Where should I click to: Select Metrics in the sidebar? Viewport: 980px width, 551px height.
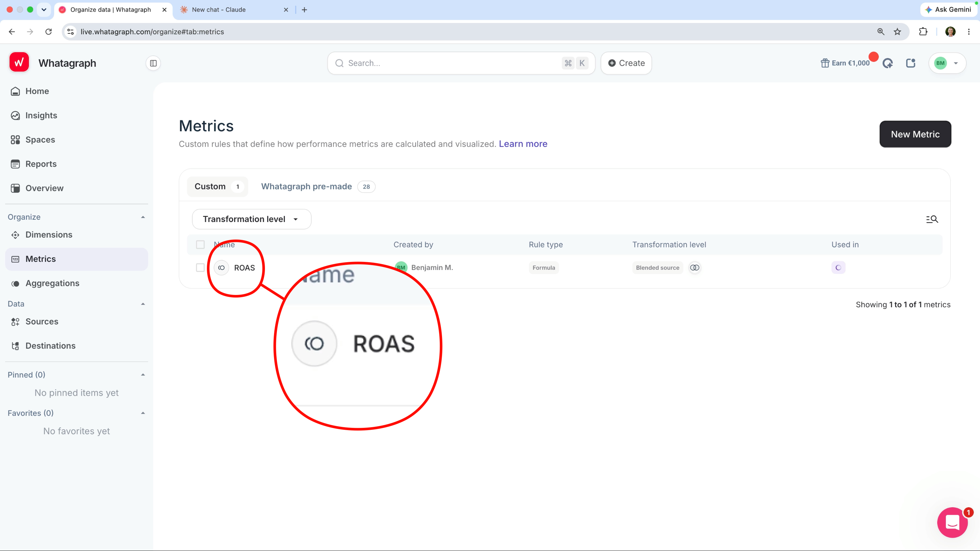tap(76, 259)
